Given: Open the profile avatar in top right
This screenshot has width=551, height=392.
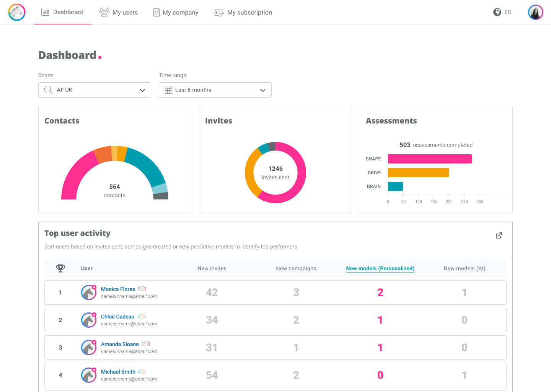Looking at the screenshot, I should pos(536,12).
